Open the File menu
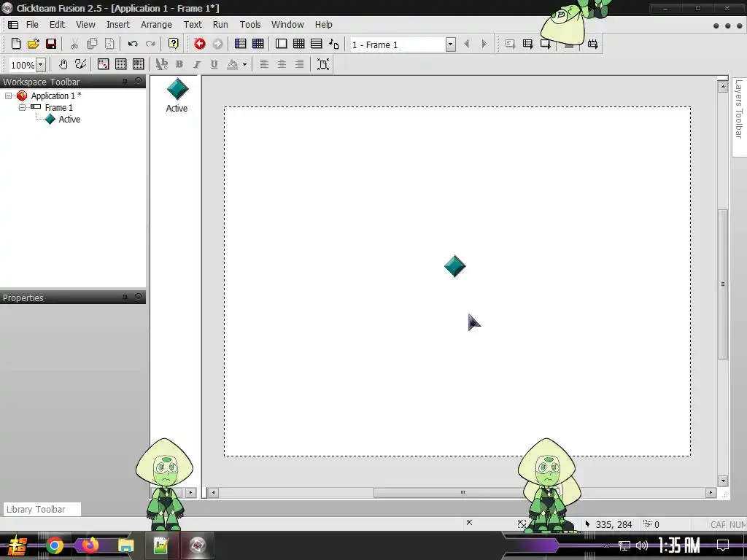 coord(32,24)
